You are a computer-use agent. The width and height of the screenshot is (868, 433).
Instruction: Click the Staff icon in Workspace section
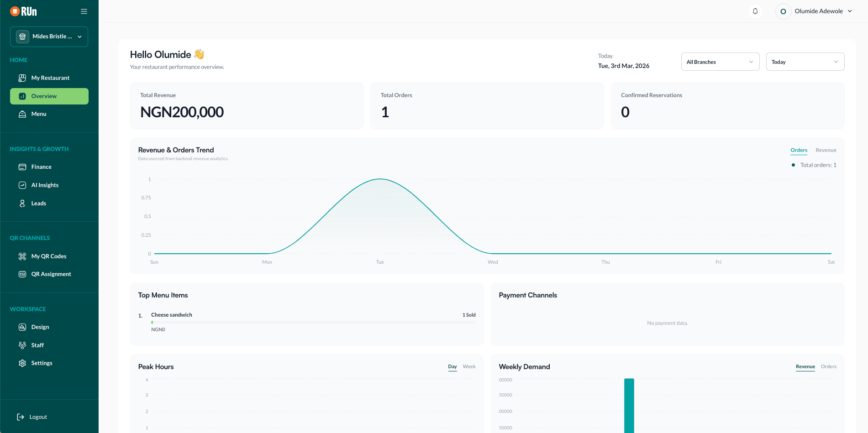coord(22,345)
